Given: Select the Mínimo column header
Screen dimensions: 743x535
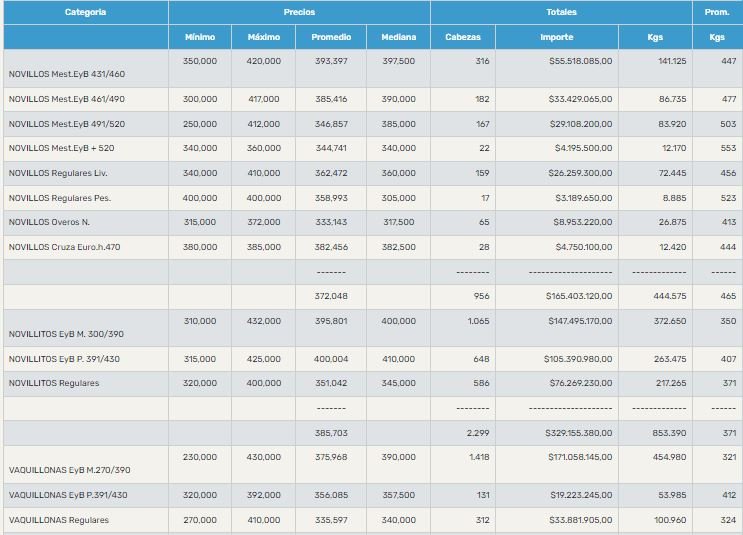Looking at the screenshot, I should pyautogui.click(x=200, y=37).
